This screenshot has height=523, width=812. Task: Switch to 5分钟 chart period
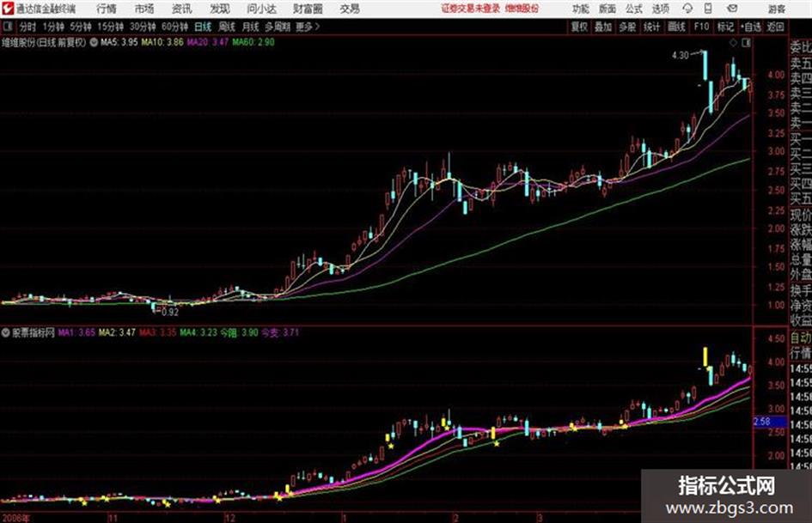click(81, 27)
